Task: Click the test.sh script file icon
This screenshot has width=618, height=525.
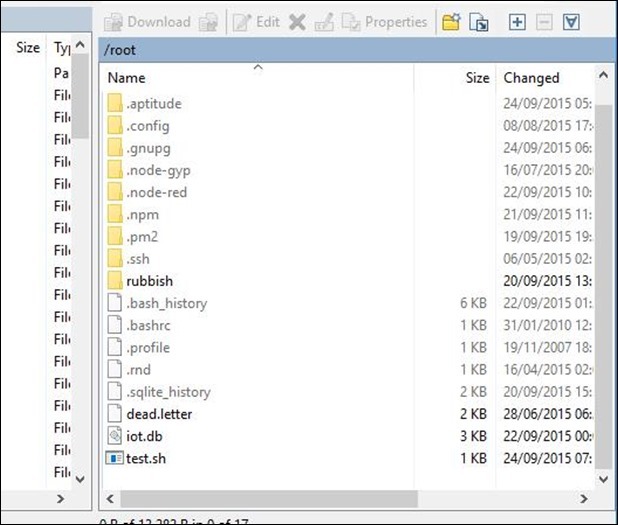Action: point(115,458)
